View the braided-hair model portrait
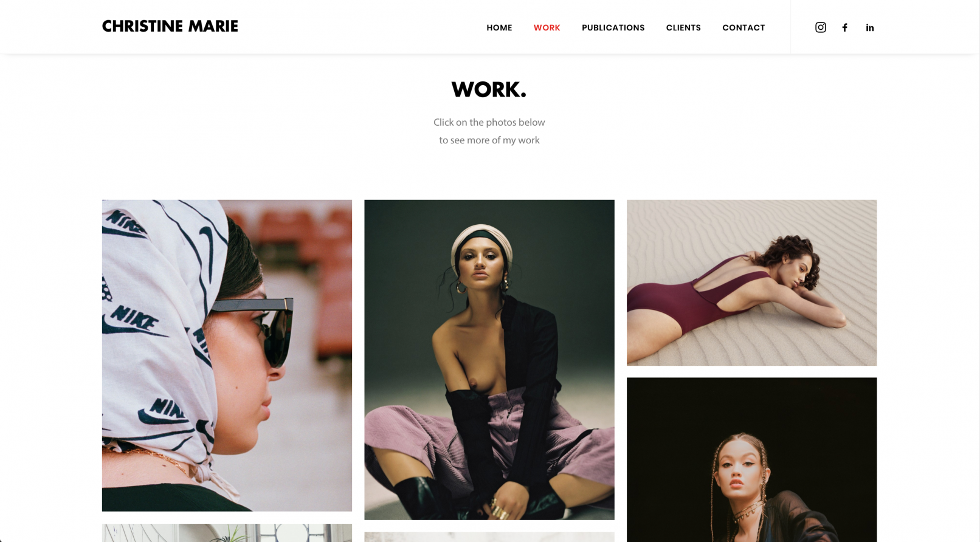980x542 pixels. [751, 460]
